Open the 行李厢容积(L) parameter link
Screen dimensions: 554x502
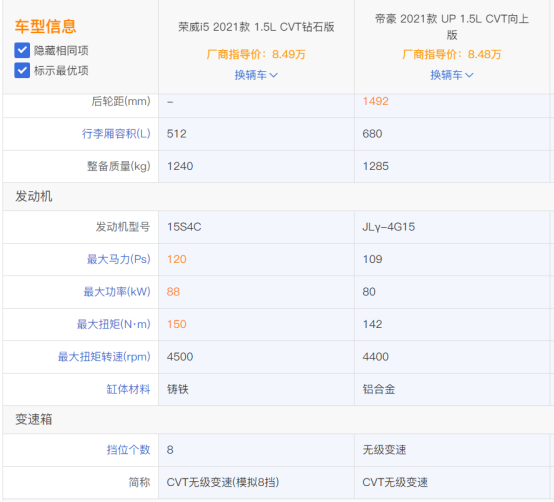[116, 134]
